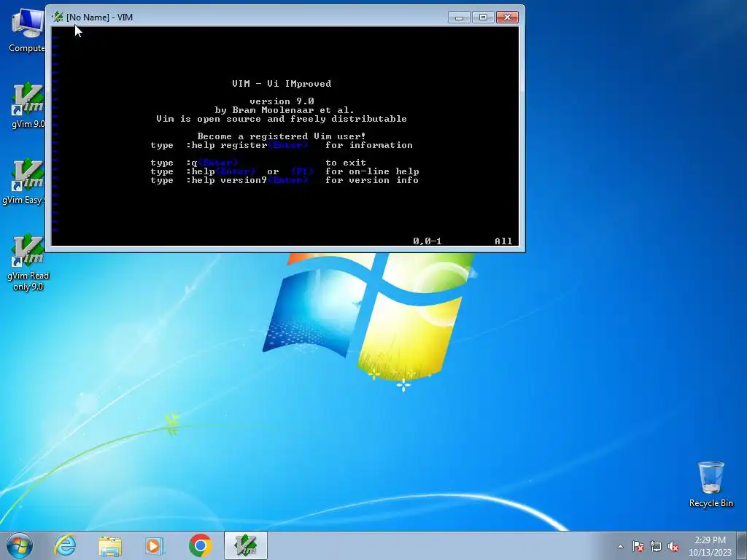Screen dimensions: 747x560
Task: Click 'by Bram Moolenaar et al.' line
Action: point(285,110)
